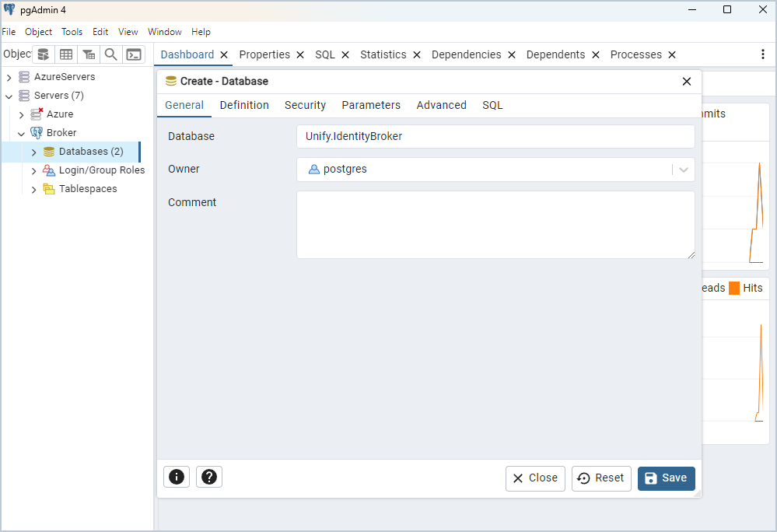Close the Processes tab with its X
The width and height of the screenshot is (777, 532).
(x=672, y=55)
